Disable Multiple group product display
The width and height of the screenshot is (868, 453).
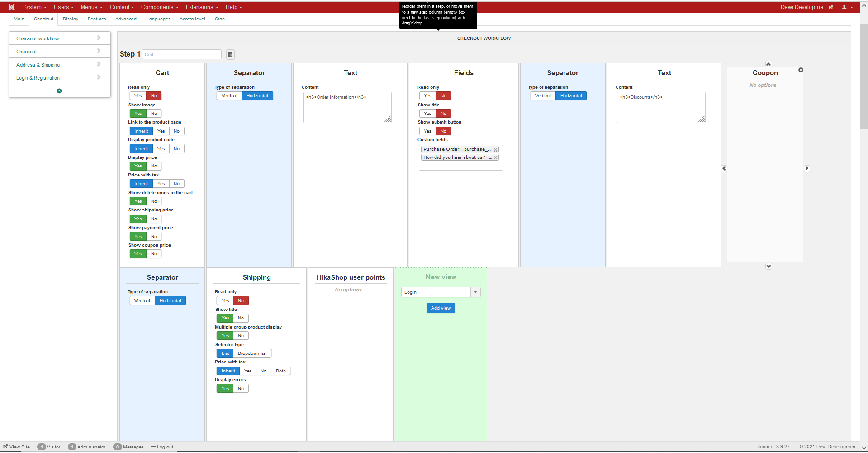tap(241, 336)
